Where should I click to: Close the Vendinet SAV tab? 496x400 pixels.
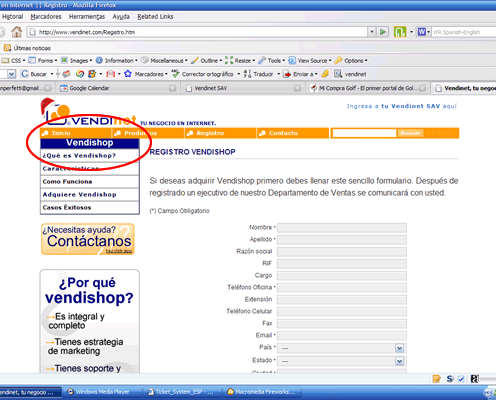(297, 88)
